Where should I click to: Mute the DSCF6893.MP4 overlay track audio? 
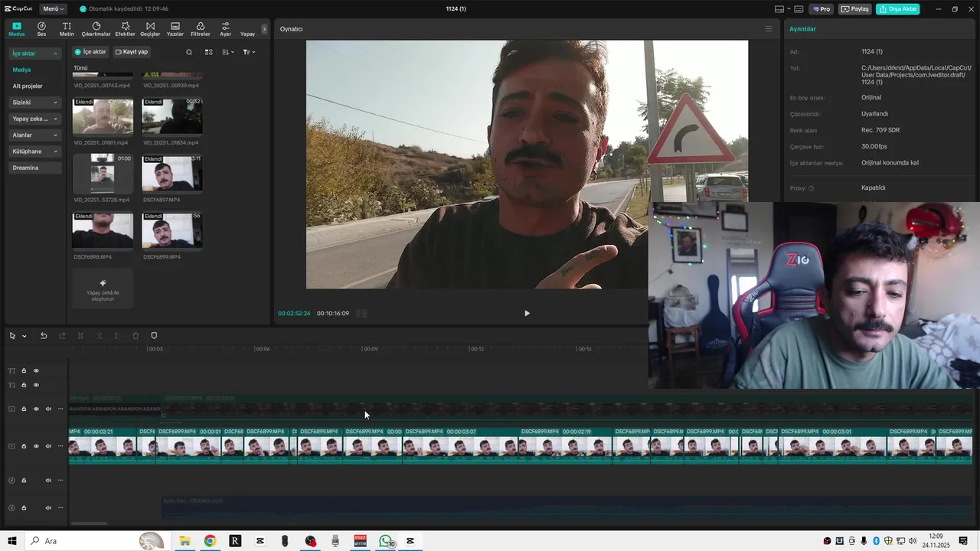click(x=48, y=409)
